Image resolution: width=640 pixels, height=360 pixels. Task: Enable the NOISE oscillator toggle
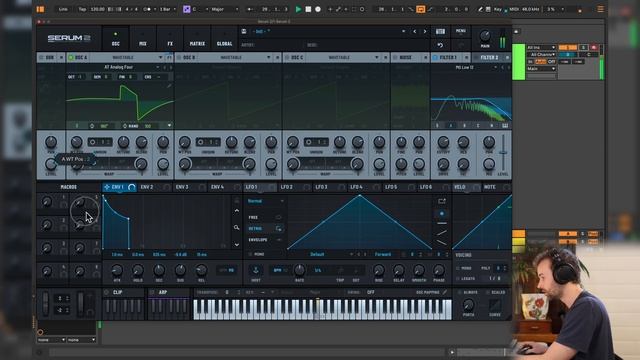(x=395, y=58)
